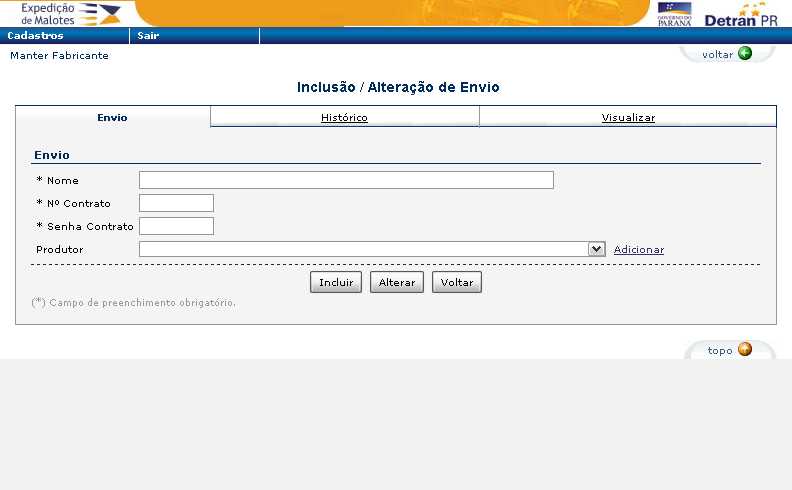This screenshot has width=792, height=490.
Task: Click the Governo do Paraná logo
Action: click(x=674, y=13)
